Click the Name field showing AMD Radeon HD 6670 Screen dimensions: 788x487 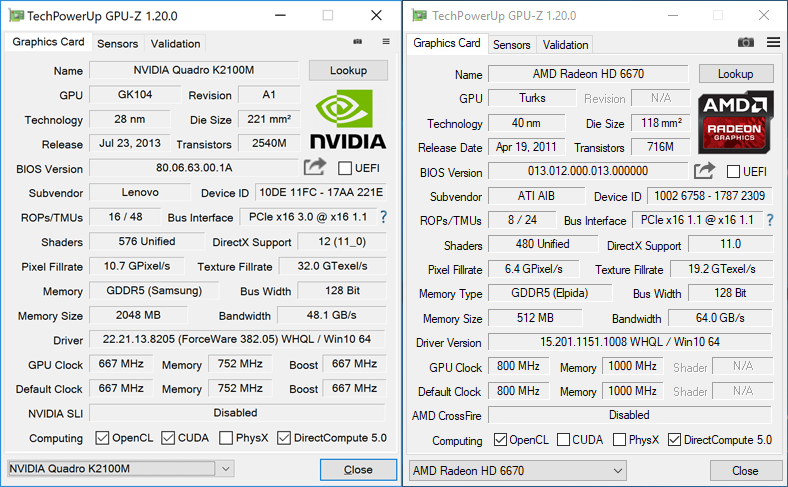tap(588, 74)
